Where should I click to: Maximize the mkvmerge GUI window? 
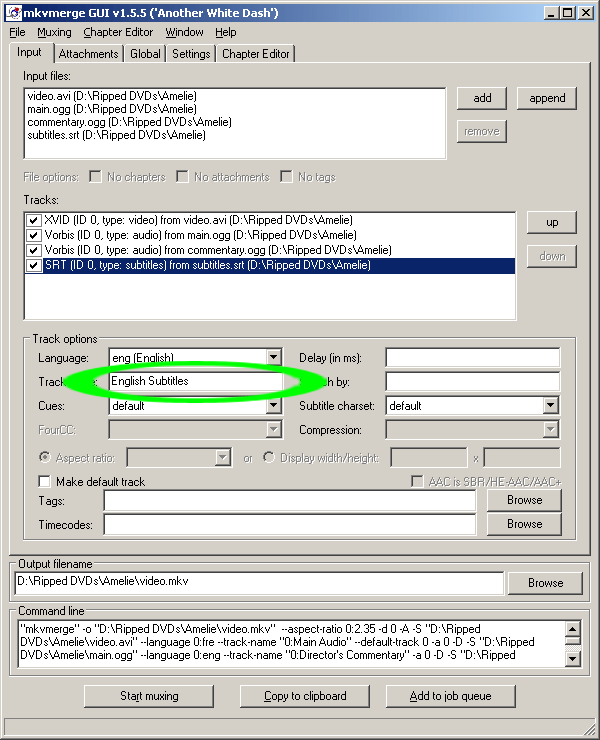[x=567, y=13]
